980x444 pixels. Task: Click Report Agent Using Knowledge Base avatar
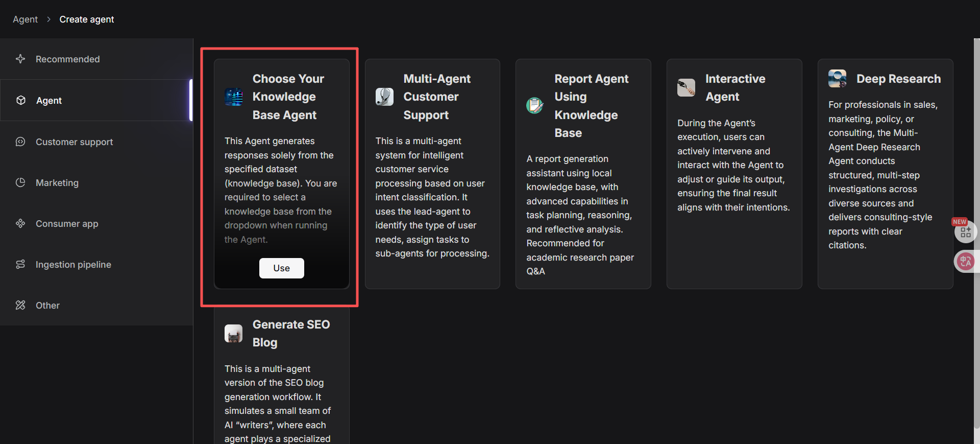pos(535,106)
